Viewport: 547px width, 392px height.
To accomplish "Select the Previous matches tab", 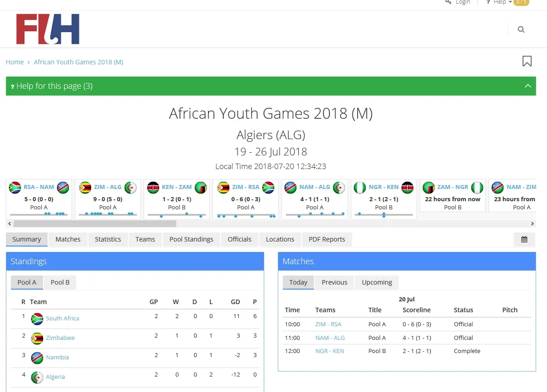I will coord(334,282).
